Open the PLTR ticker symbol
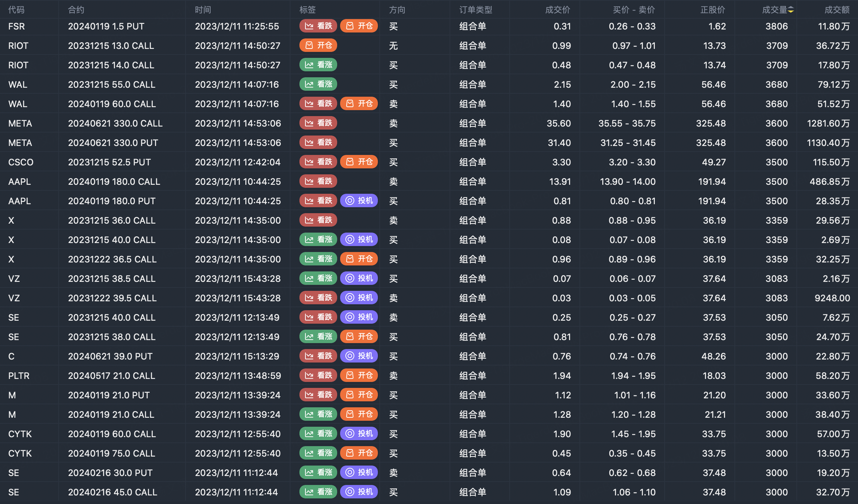This screenshot has height=504, width=858. click(x=19, y=376)
